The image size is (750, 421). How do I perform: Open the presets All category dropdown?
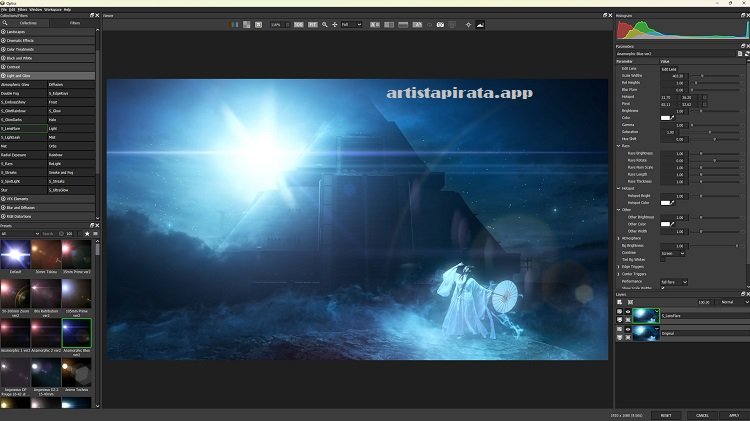20,233
